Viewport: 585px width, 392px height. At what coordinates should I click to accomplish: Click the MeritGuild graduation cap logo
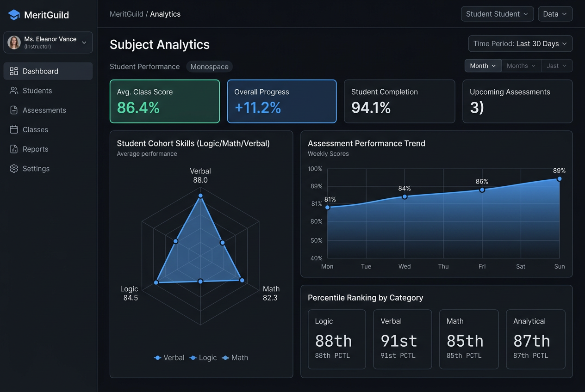[14, 15]
